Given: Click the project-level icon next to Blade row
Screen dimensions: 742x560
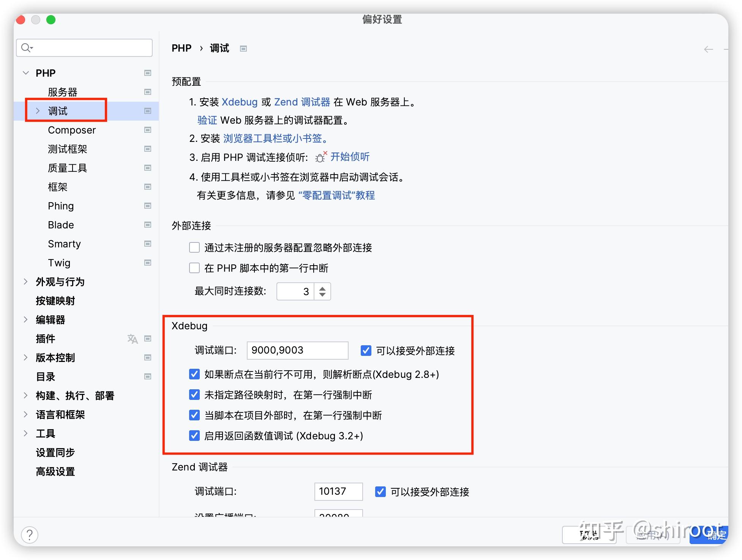Looking at the screenshot, I should coord(148,225).
